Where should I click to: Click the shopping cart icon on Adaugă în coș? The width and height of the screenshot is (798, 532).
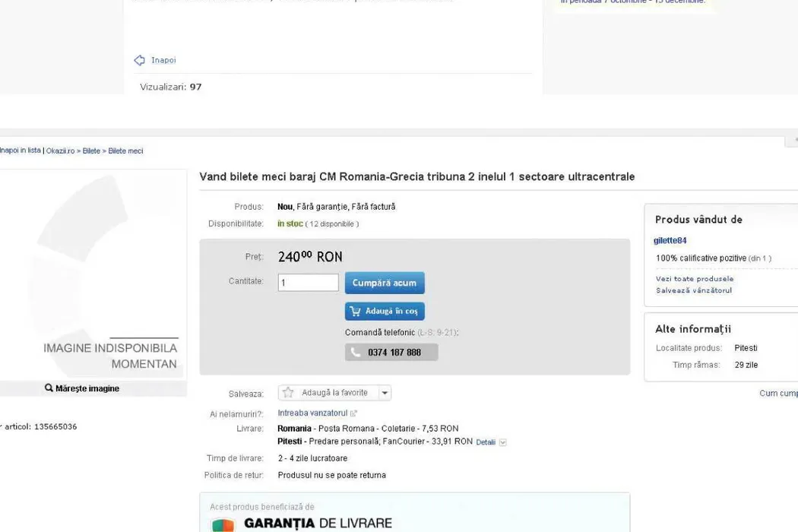pyautogui.click(x=355, y=311)
